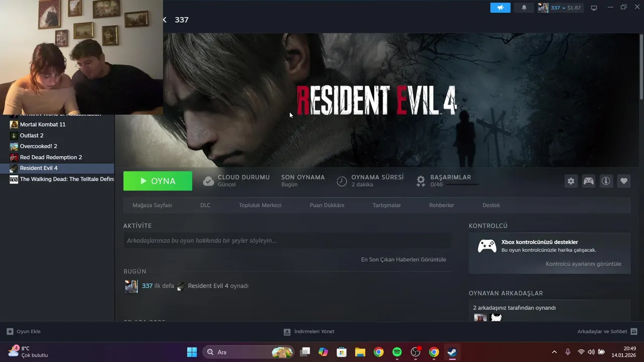Switch to Steam on the taskbar
The width and height of the screenshot is (644, 362).
pyautogui.click(x=452, y=352)
